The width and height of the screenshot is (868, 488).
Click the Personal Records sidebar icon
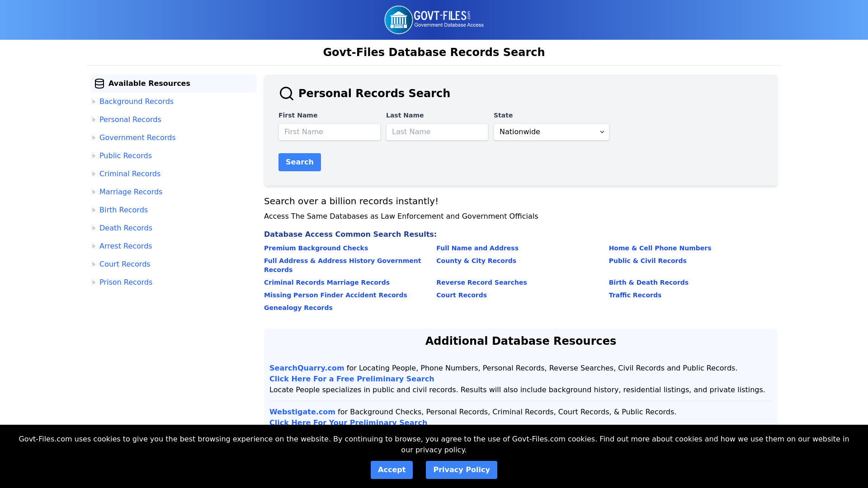94,119
